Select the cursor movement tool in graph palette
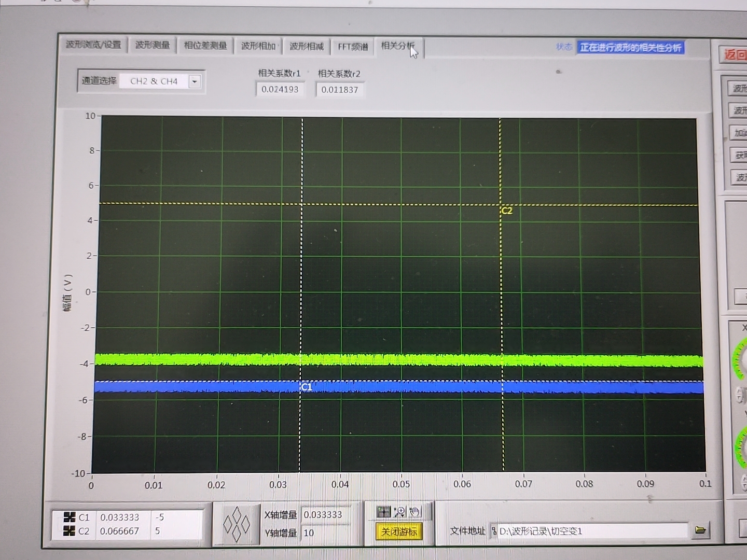 [x=383, y=512]
